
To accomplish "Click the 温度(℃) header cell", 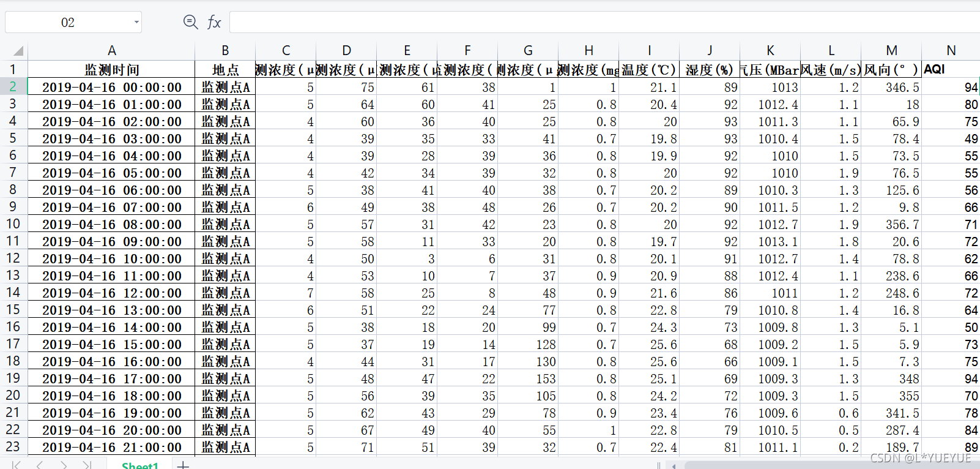I will [x=649, y=70].
